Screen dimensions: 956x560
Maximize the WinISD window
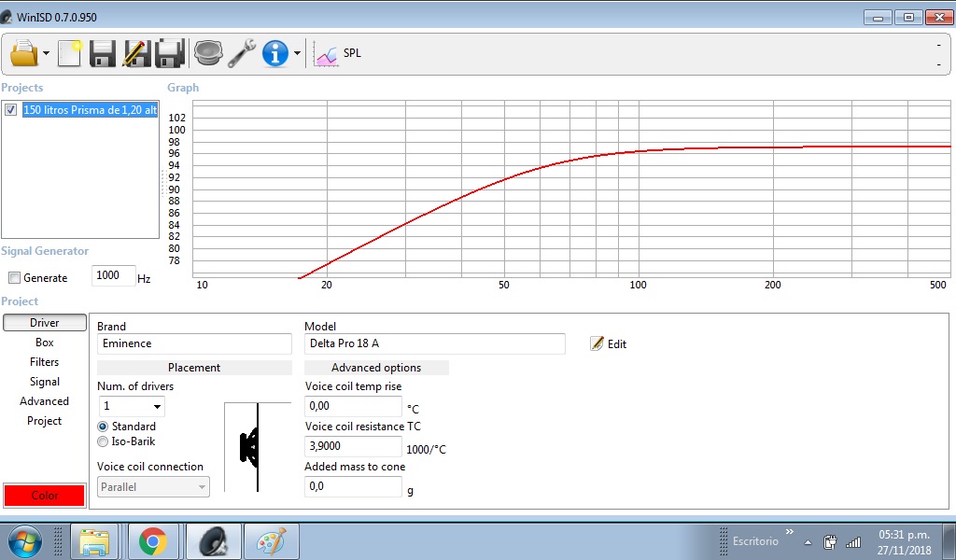[908, 18]
